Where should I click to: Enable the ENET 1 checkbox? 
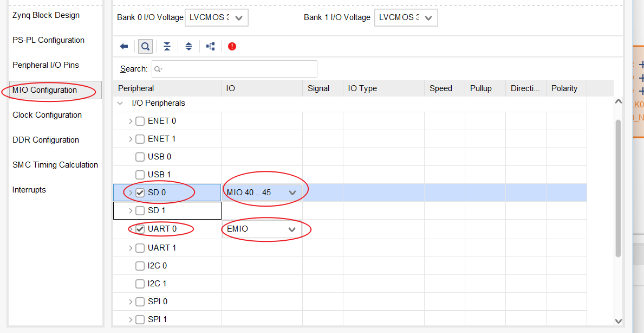(140, 139)
